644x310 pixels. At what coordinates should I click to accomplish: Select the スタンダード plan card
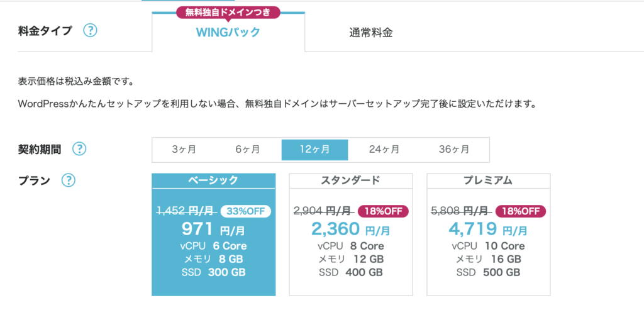(351, 235)
